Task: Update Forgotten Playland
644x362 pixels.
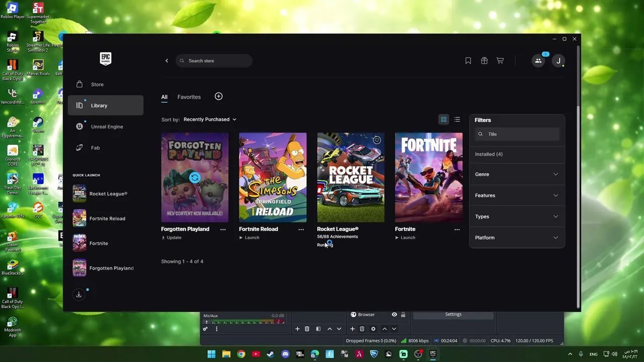Action: (172, 238)
